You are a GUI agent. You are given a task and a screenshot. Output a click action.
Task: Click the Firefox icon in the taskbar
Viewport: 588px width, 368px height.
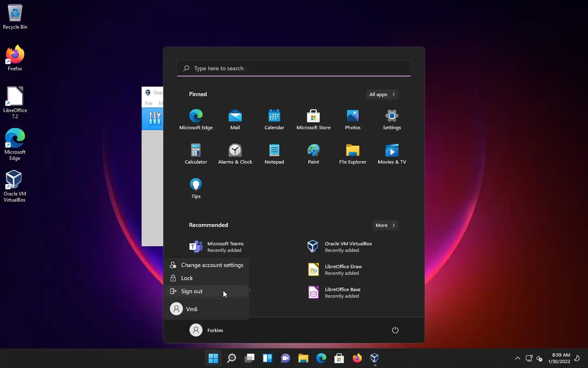point(357,358)
